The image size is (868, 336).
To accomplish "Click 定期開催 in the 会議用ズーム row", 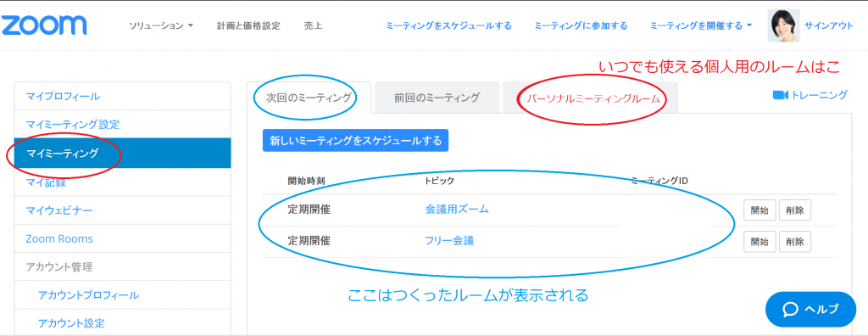I will [x=309, y=210].
